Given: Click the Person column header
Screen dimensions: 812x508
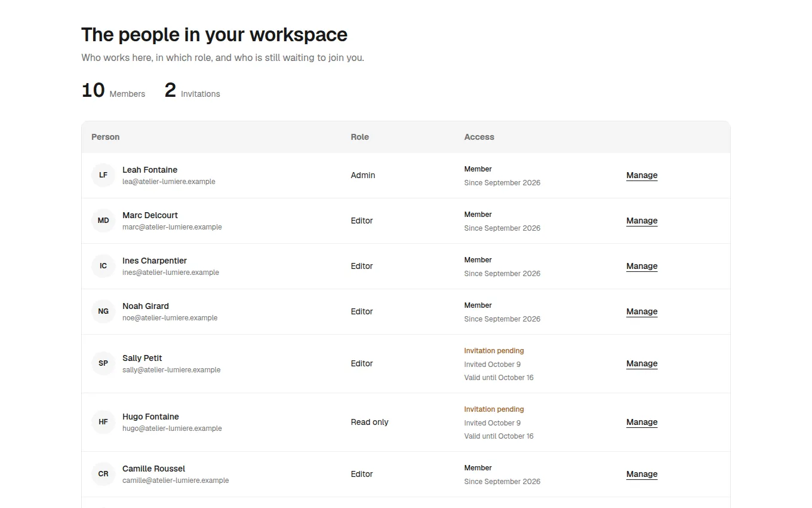Looking at the screenshot, I should click(x=106, y=137).
